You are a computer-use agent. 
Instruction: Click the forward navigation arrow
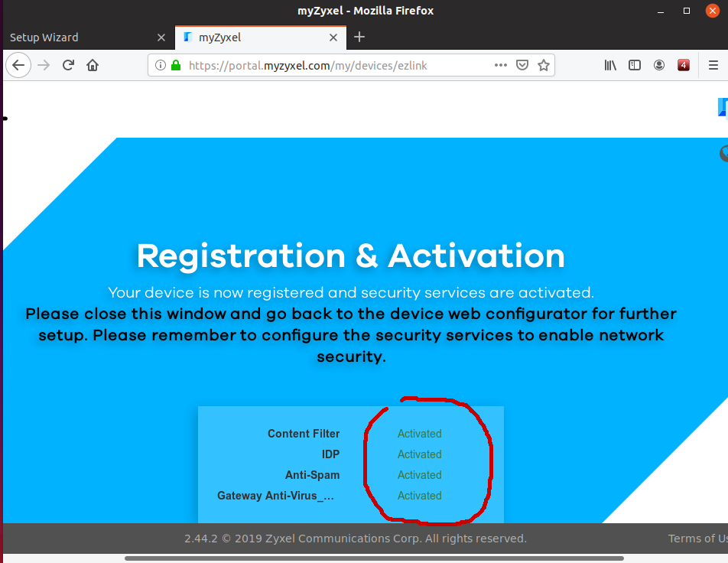point(44,65)
